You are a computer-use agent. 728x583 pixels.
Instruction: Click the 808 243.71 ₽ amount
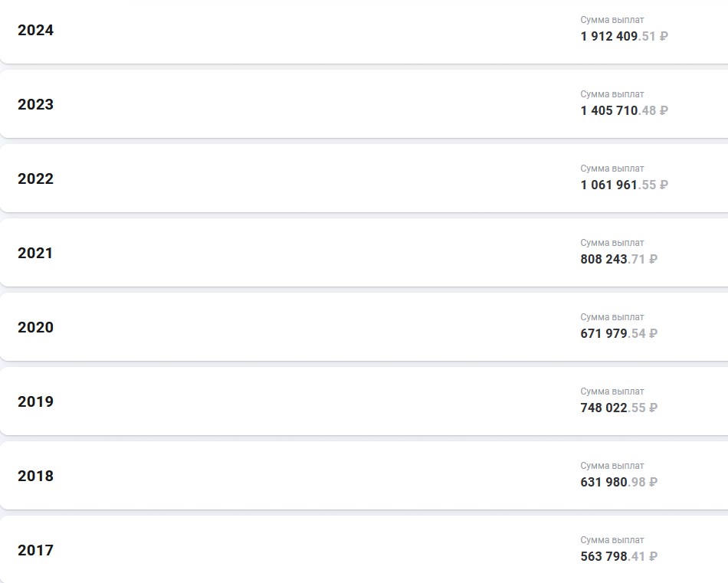(x=619, y=259)
